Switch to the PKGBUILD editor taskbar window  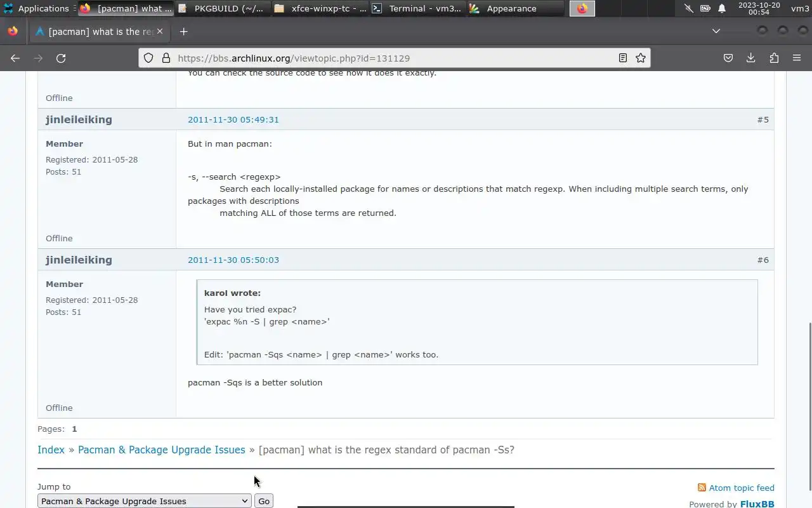223,8
